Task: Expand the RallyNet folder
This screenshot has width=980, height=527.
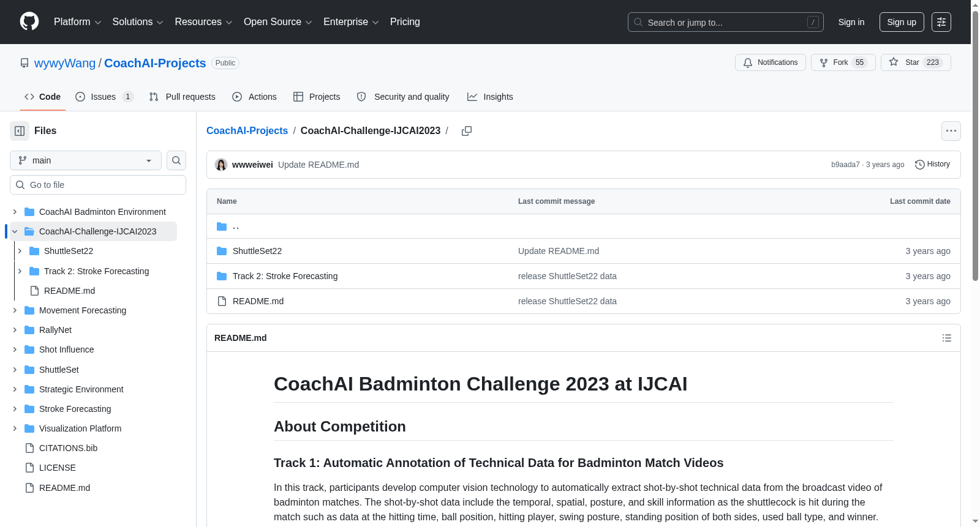Action: (x=15, y=330)
